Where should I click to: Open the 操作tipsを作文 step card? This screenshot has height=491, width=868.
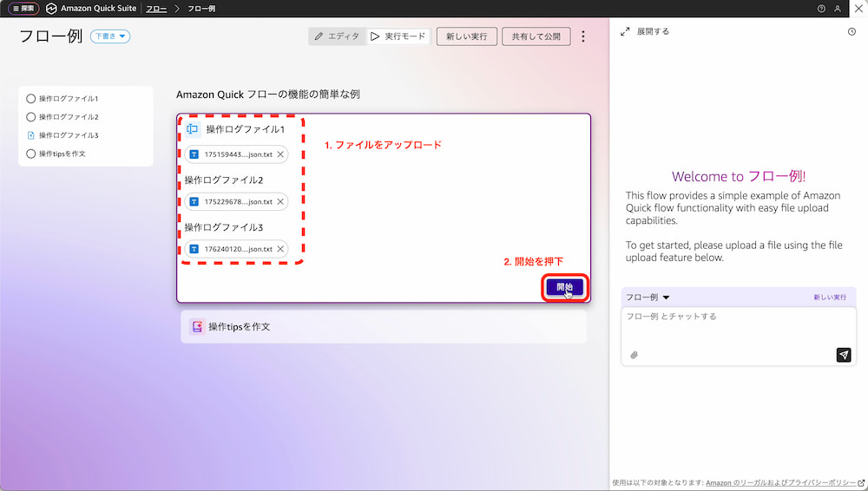click(x=383, y=326)
